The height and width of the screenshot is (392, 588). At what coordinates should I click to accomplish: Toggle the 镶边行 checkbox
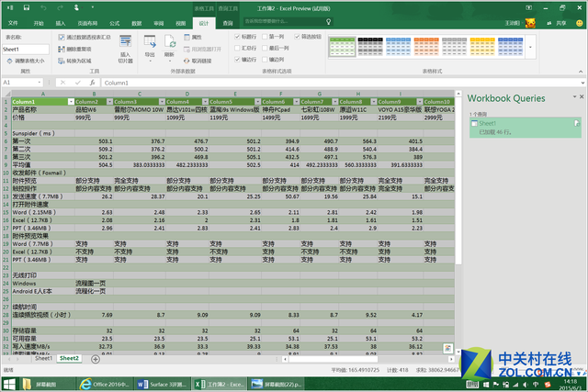click(x=237, y=59)
